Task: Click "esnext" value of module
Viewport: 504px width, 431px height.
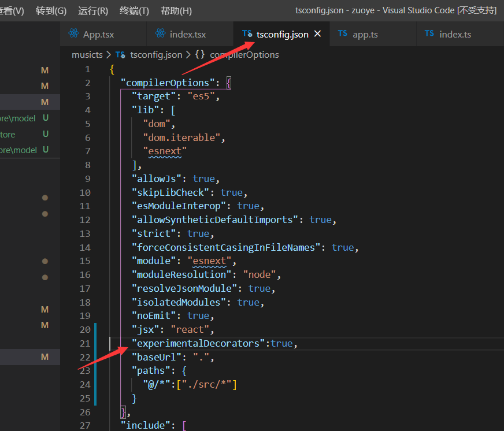Action: [x=209, y=261]
